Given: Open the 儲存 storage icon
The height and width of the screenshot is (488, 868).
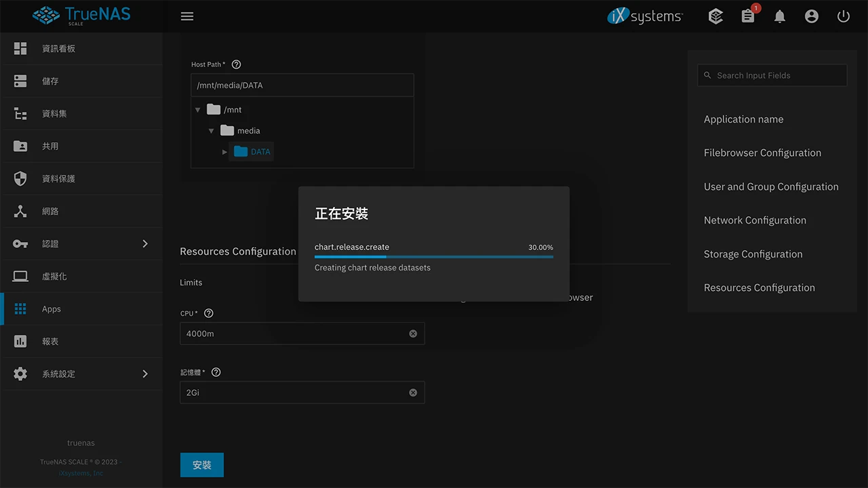Looking at the screenshot, I should (x=19, y=81).
